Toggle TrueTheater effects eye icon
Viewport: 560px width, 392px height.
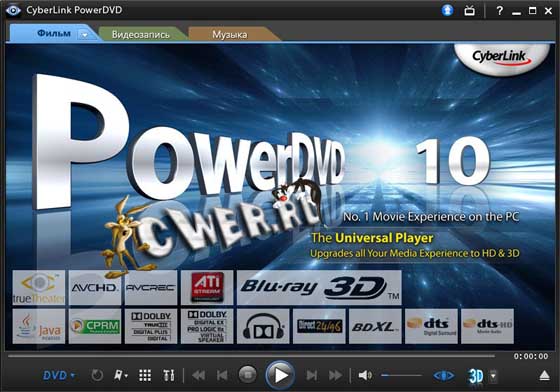[444, 376]
